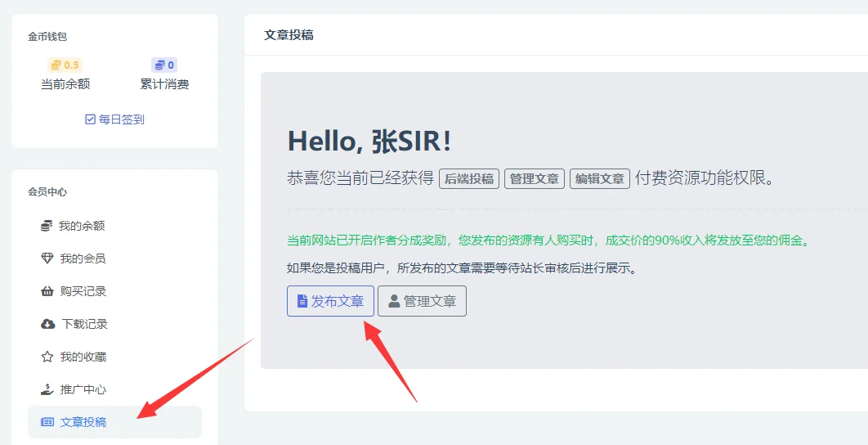Click the newspaper icon beside 文章投稿
The height and width of the screenshot is (445, 868).
point(47,422)
